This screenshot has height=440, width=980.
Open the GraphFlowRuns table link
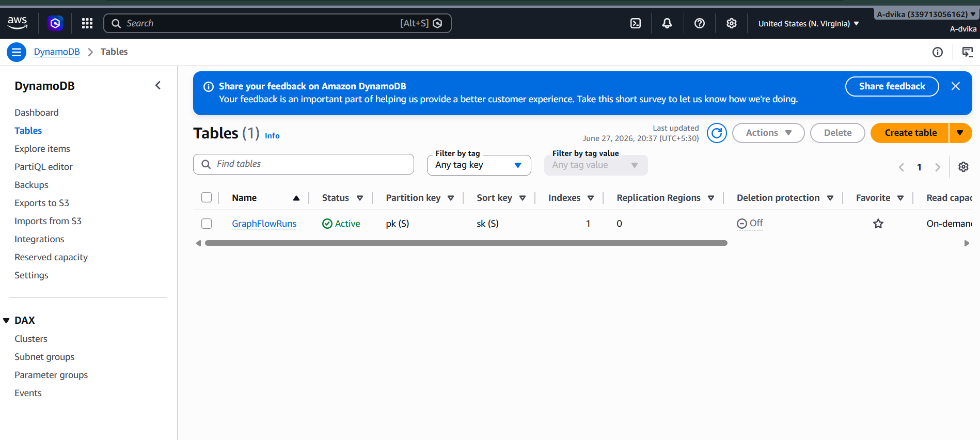click(x=264, y=224)
